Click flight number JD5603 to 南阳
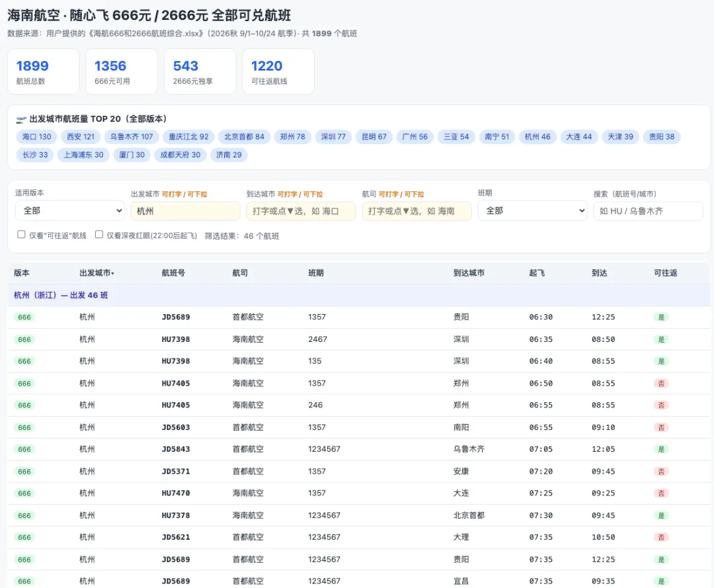714x588 pixels. tap(176, 427)
